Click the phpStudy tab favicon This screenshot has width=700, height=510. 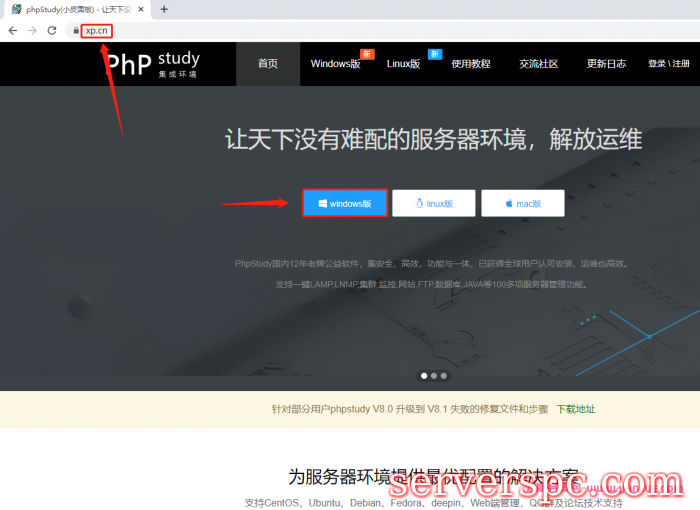pos(16,9)
